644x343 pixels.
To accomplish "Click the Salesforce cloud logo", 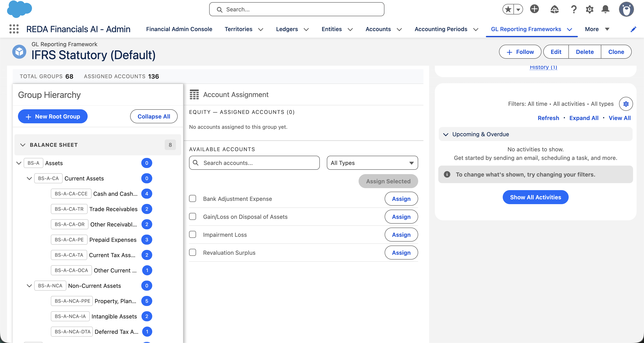I will coord(19,9).
